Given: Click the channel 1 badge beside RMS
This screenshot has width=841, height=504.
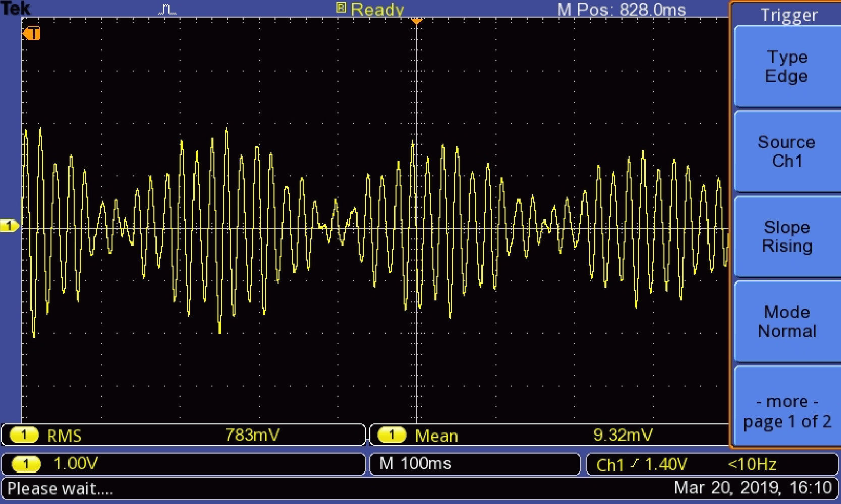Looking at the screenshot, I should 24,435.
